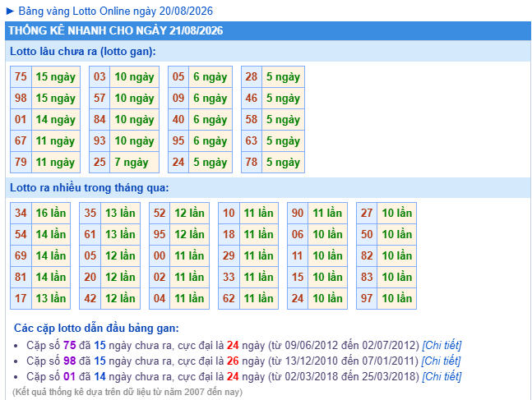Select number 79 in lotto gan table
532x400 pixels.
[21, 162]
